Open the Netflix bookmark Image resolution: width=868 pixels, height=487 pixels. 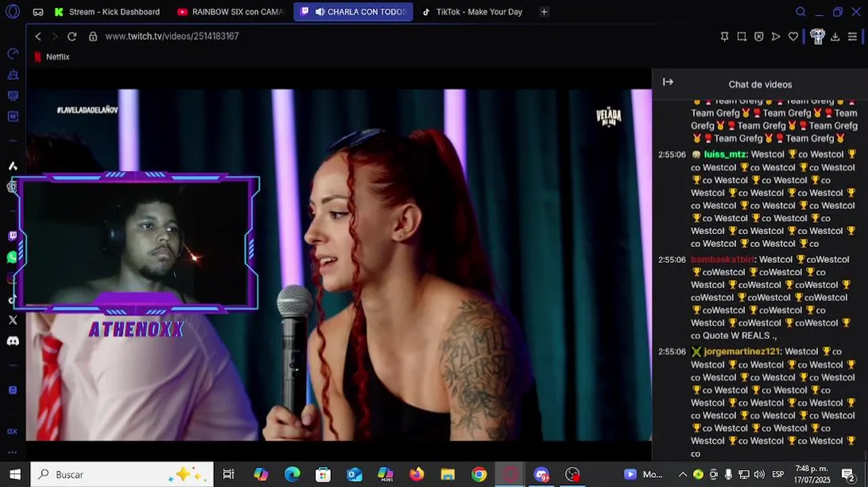tap(52, 57)
